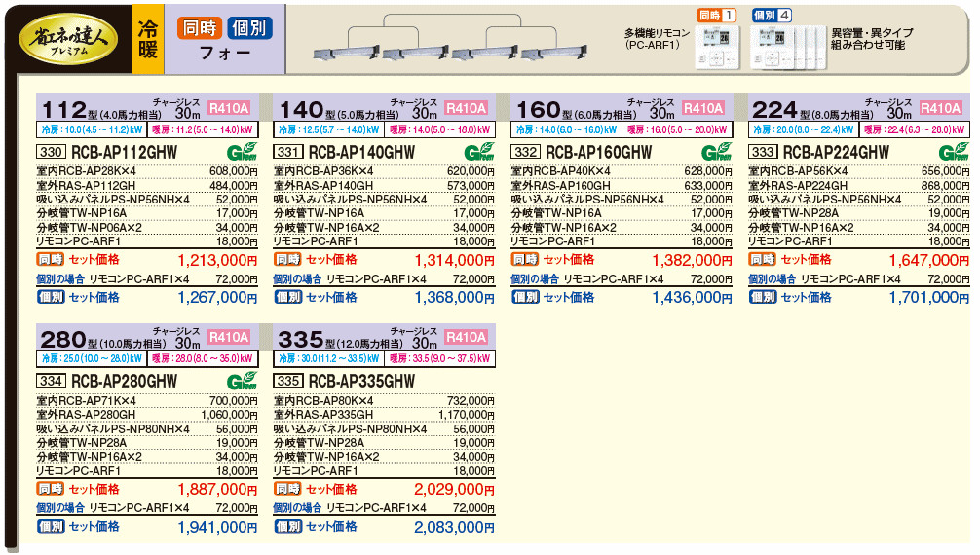Select model name RCB-AP112GHW
The height and width of the screenshot is (555, 980).
[x=125, y=153]
